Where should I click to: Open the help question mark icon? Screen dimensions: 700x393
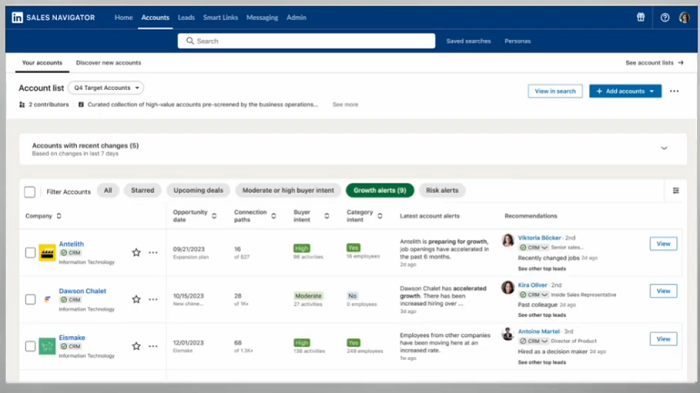click(665, 17)
